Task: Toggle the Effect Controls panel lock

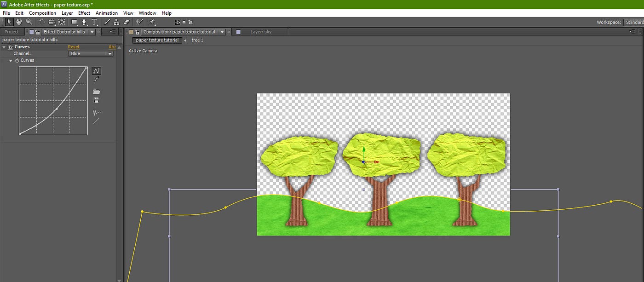Action: (x=37, y=32)
